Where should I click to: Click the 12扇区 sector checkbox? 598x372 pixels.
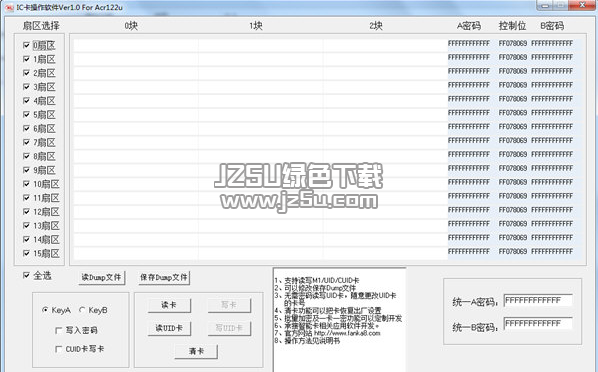tap(26, 211)
